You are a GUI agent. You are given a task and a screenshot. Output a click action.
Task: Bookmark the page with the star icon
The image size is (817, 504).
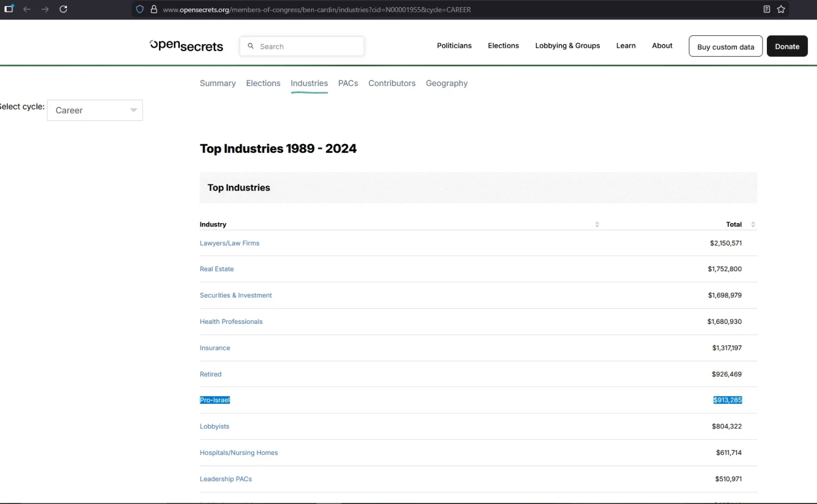coord(781,9)
